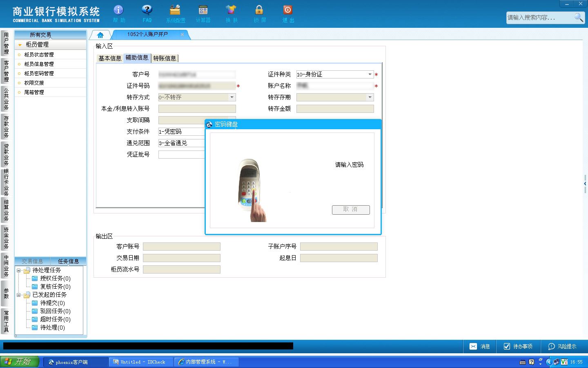Image resolution: width=588 pixels, height=368 pixels.
Task: Launch the 计算器 calculator tool
Action: point(203,10)
